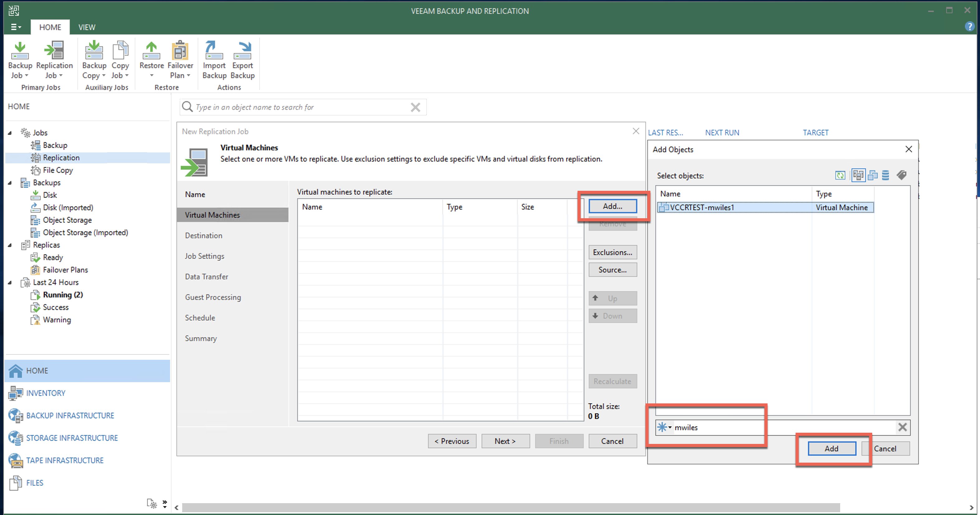
Task: Select the Tags view icon
Action: [901, 176]
